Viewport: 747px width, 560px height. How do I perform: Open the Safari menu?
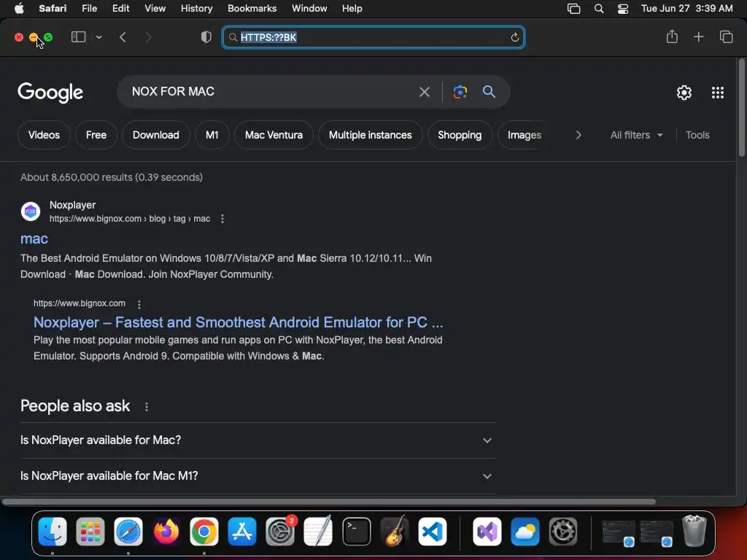(53, 9)
